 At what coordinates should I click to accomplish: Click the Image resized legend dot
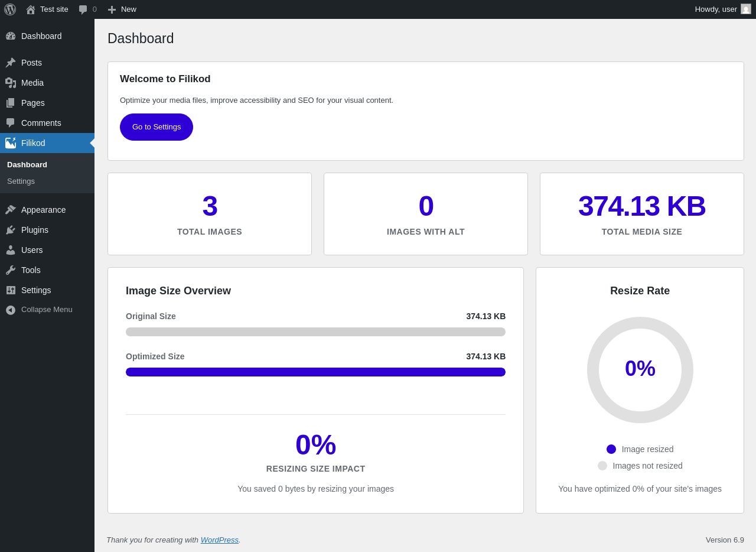pos(611,449)
